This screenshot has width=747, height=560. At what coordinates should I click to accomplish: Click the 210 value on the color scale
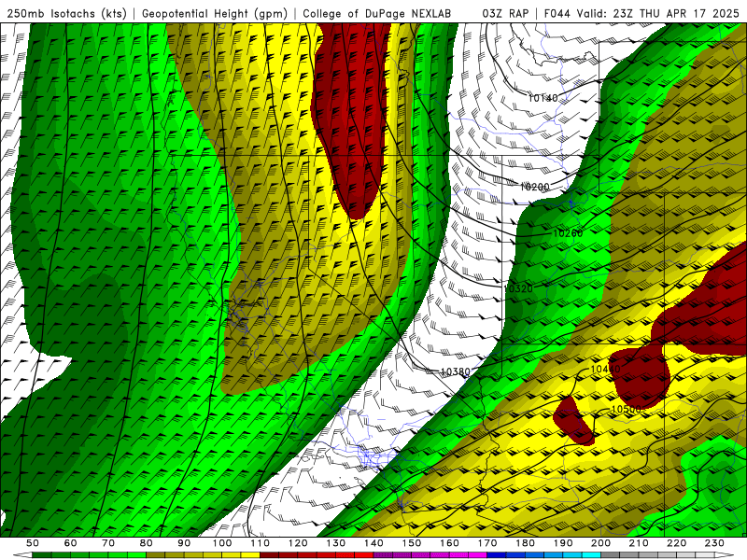639,543
